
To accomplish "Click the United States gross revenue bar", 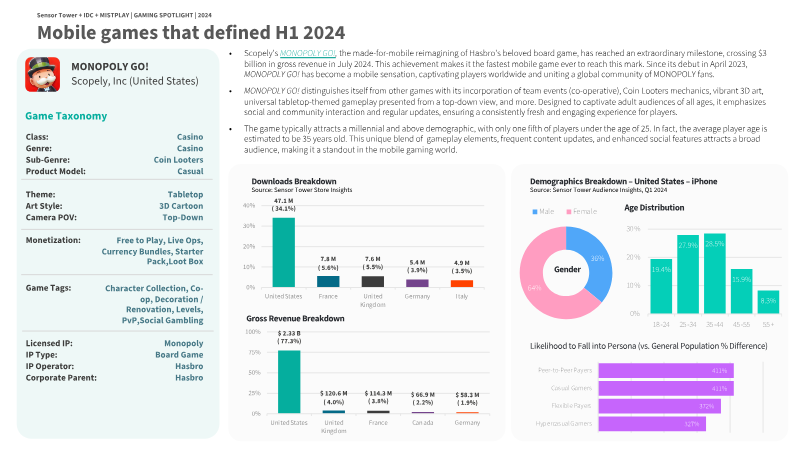I will click(x=289, y=382).
